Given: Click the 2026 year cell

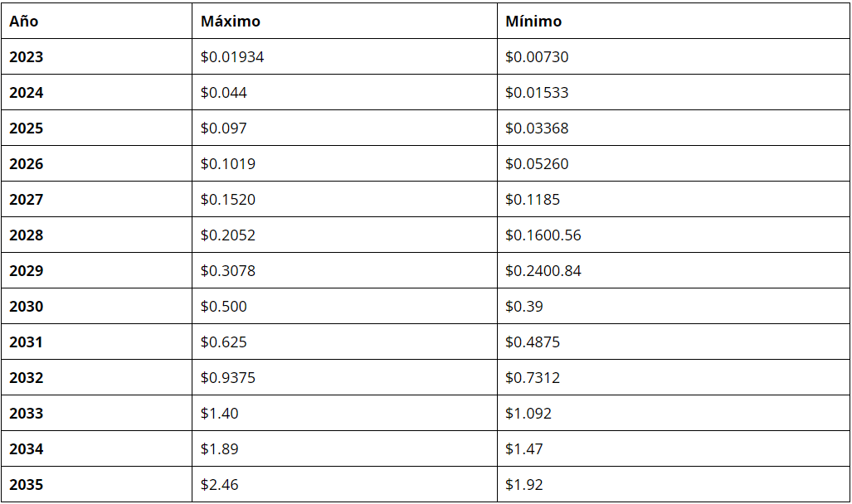Looking at the screenshot, I should pos(26,164).
